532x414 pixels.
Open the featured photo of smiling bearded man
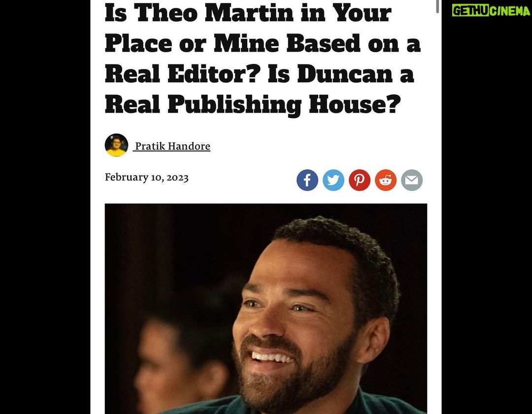coord(266,309)
